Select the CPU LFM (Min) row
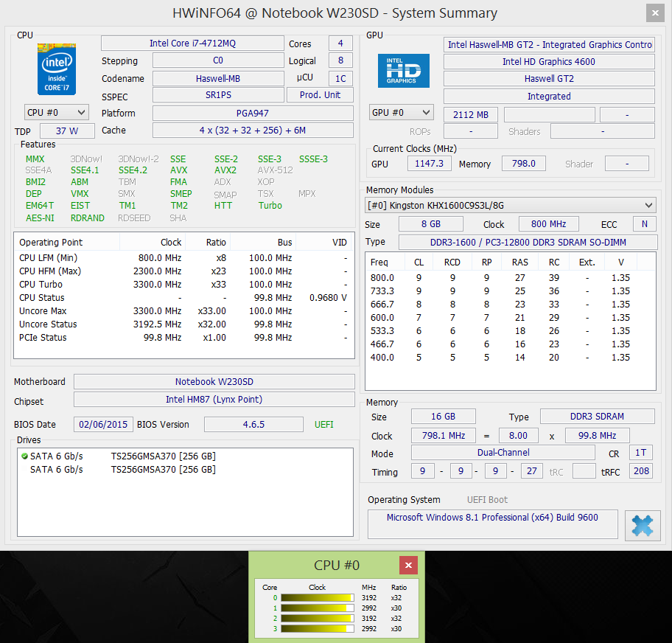 click(184, 258)
